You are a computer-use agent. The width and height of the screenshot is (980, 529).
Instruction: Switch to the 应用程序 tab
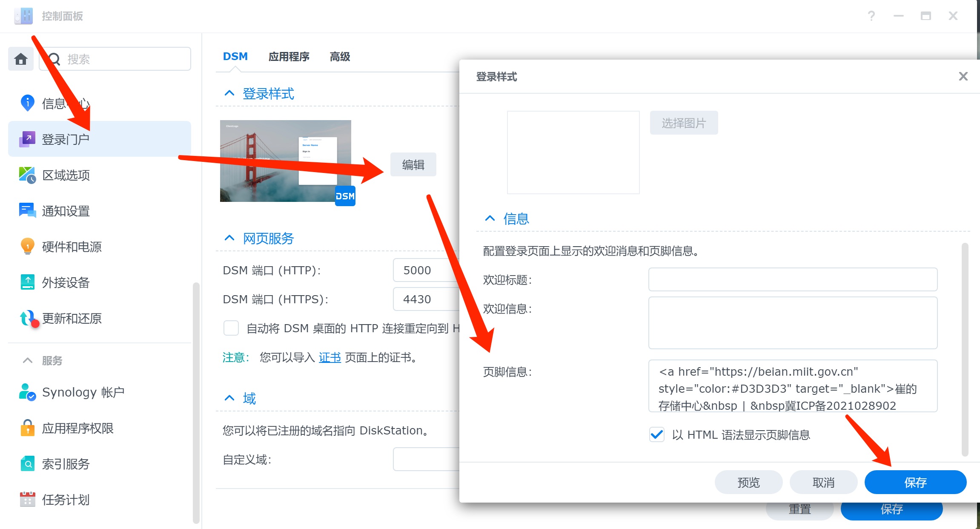(x=289, y=57)
